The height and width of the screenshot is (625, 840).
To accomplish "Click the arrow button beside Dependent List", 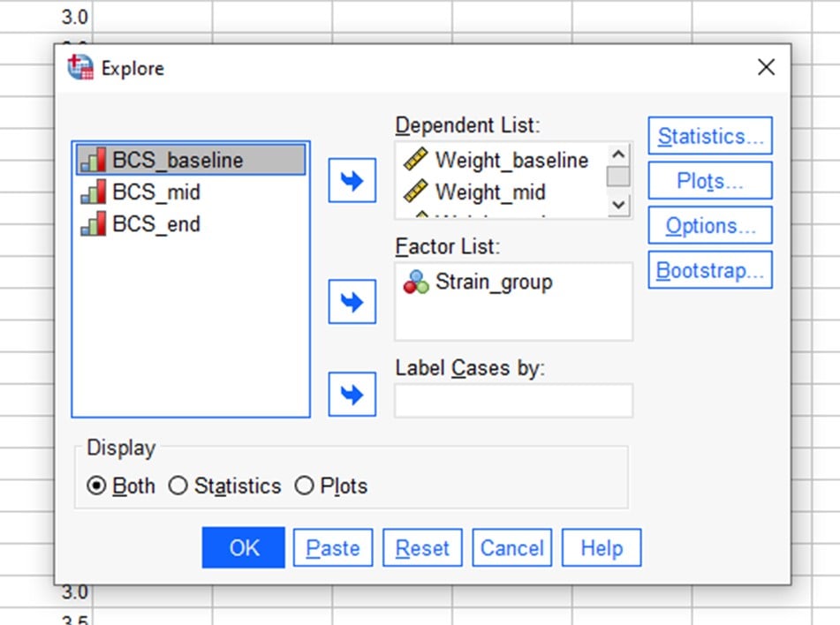I will coord(352,181).
